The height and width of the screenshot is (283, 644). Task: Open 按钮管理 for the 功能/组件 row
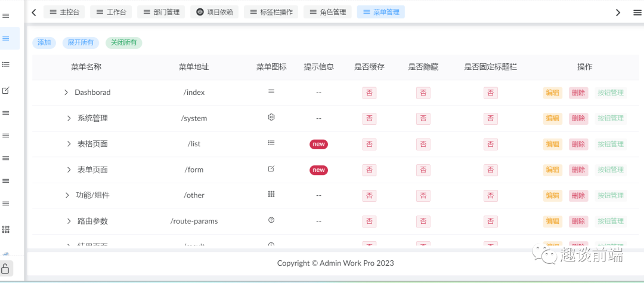(611, 196)
